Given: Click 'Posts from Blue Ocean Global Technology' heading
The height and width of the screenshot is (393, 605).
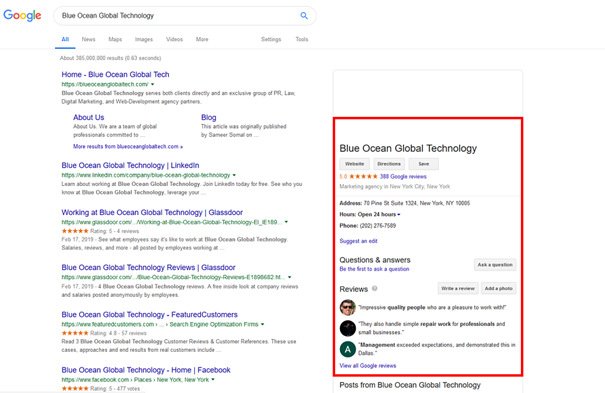Looking at the screenshot, I should point(410,385).
